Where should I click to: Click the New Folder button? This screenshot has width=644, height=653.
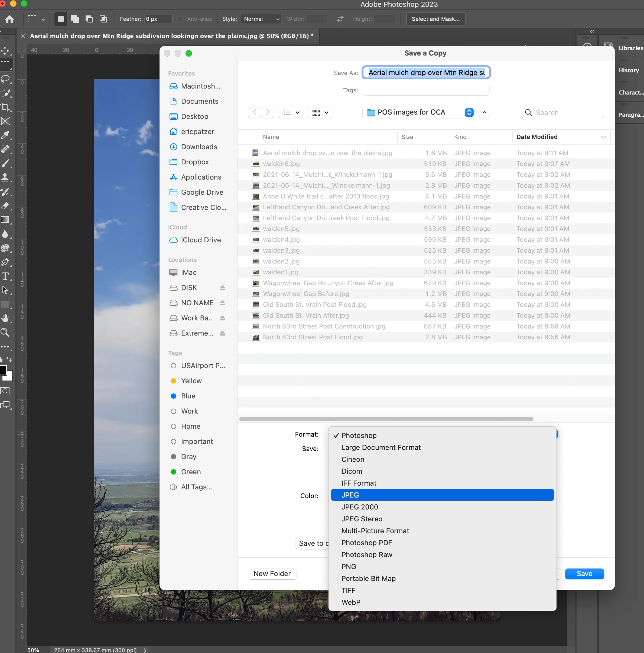[x=272, y=574]
